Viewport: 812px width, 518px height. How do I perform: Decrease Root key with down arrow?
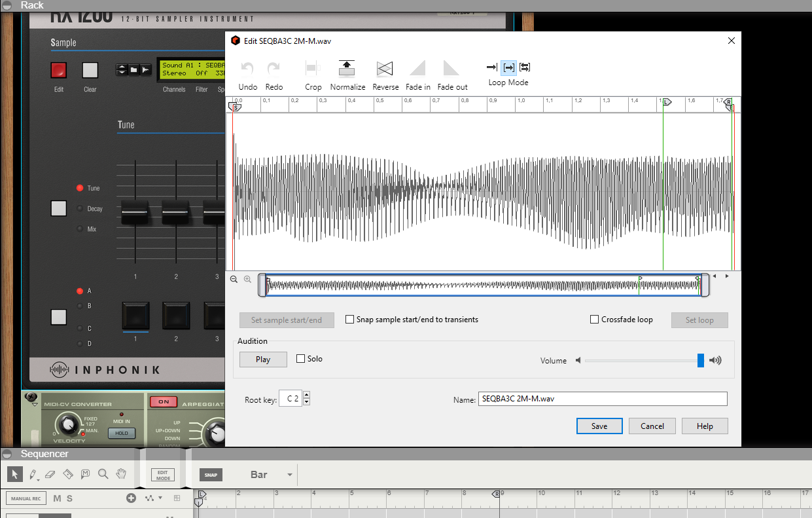click(x=306, y=402)
